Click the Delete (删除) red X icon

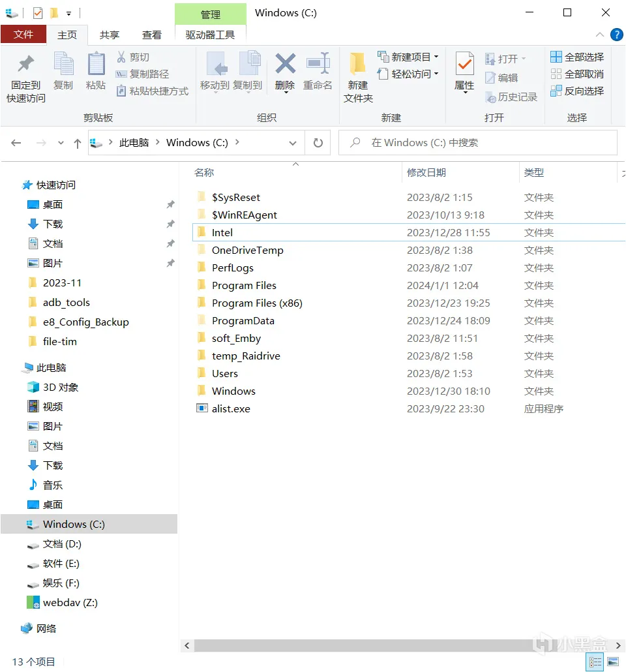(x=286, y=65)
